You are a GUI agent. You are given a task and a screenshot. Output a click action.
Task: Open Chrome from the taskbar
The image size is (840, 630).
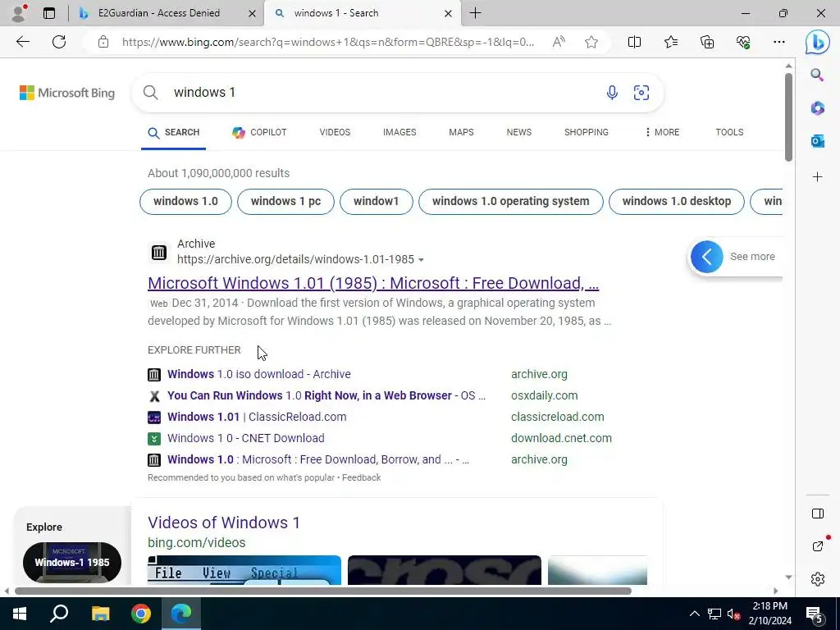tap(141, 614)
